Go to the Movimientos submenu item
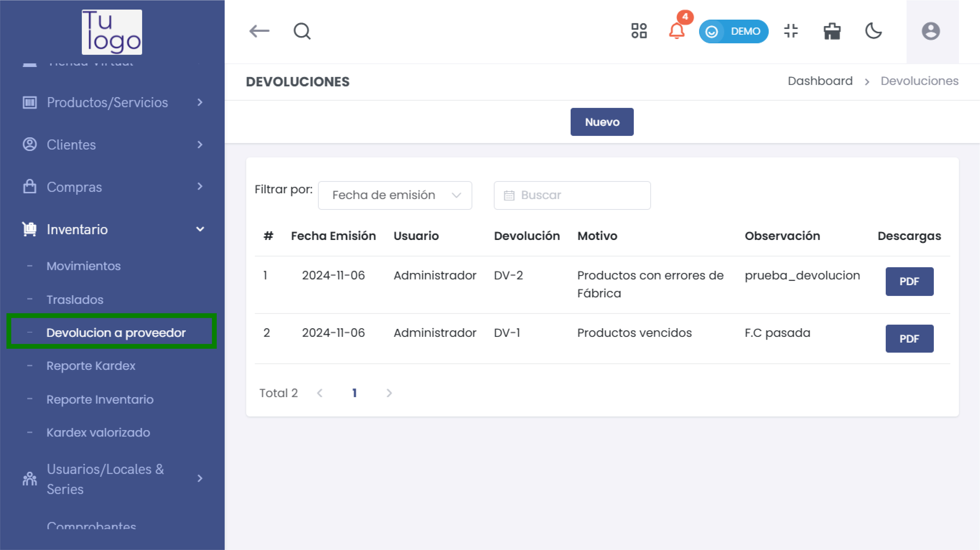 click(x=83, y=266)
